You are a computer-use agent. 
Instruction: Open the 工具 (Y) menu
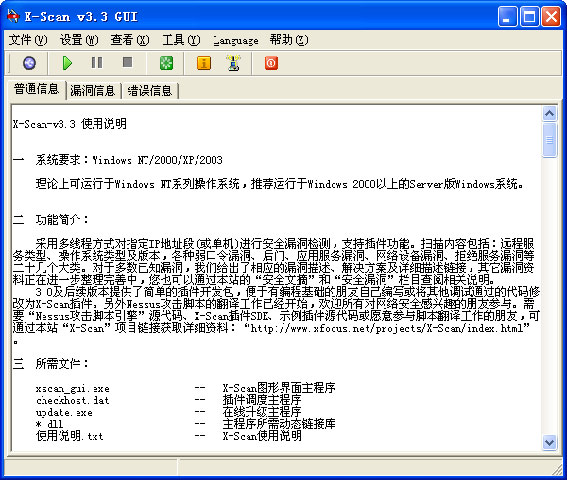pos(181,40)
